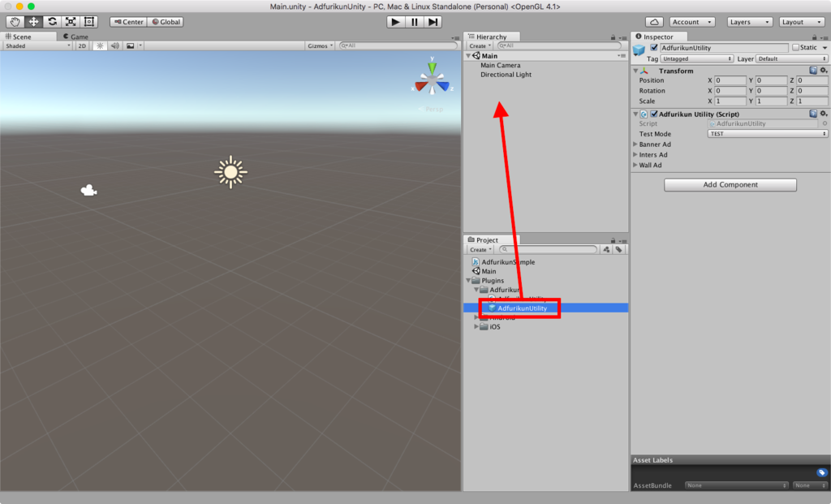Toggle scene lighting in the Scene view bar
This screenshot has height=504, width=831.
[99, 45]
